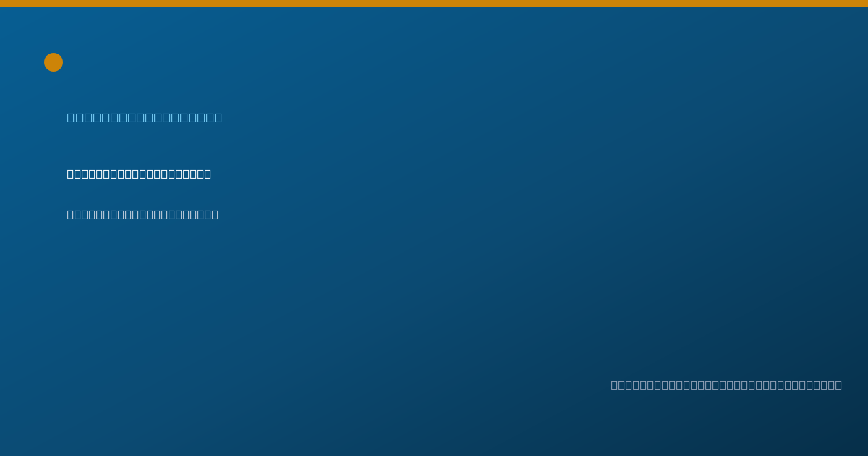Select the orange accent bar at the top

click(x=434, y=4)
